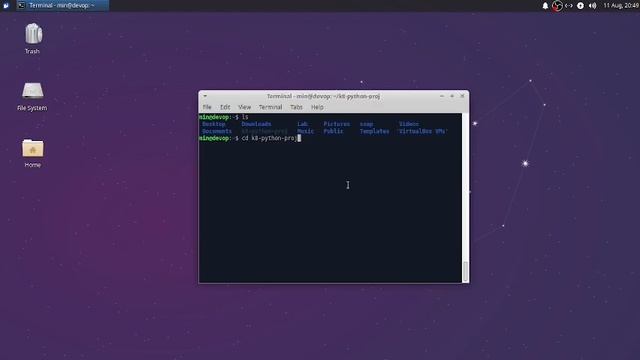640x360 pixels.
Task: Click the 'Videos' directory name in ls output
Action: [x=409, y=124]
